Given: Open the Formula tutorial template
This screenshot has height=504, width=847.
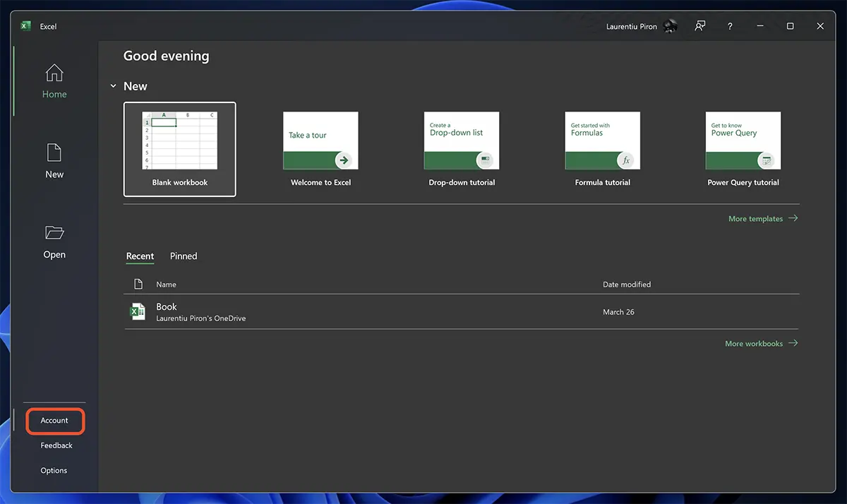Looking at the screenshot, I should pos(603,149).
